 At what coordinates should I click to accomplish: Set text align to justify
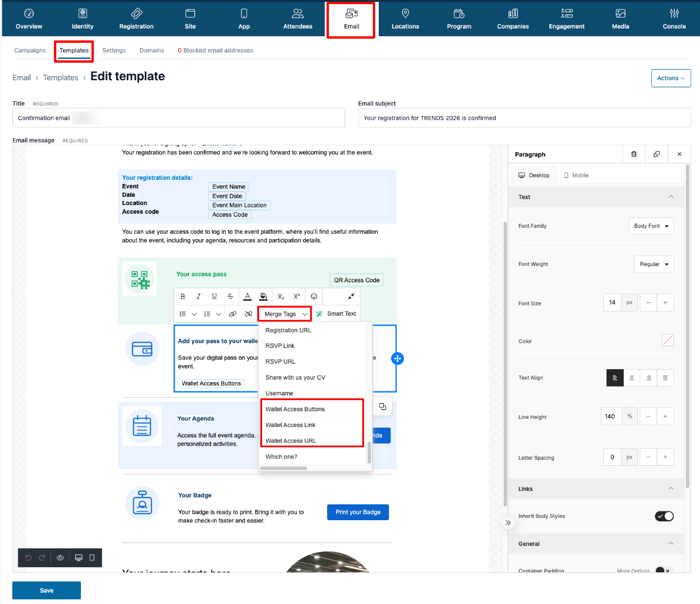click(x=665, y=378)
